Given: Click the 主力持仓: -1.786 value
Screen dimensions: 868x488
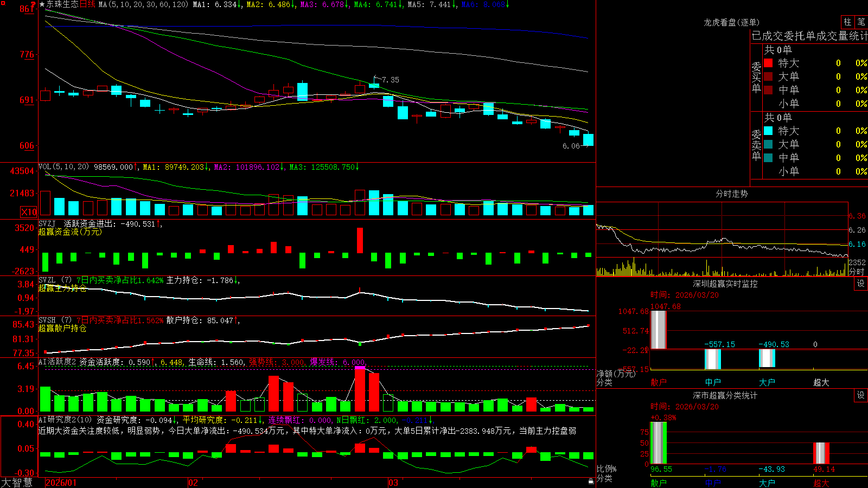Looking at the screenshot, I should 203,280.
